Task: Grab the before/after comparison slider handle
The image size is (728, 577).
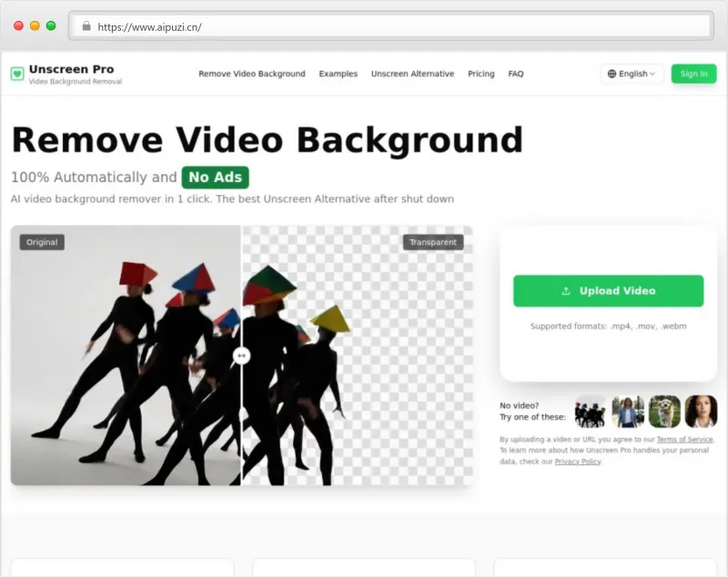Action: 241,356
